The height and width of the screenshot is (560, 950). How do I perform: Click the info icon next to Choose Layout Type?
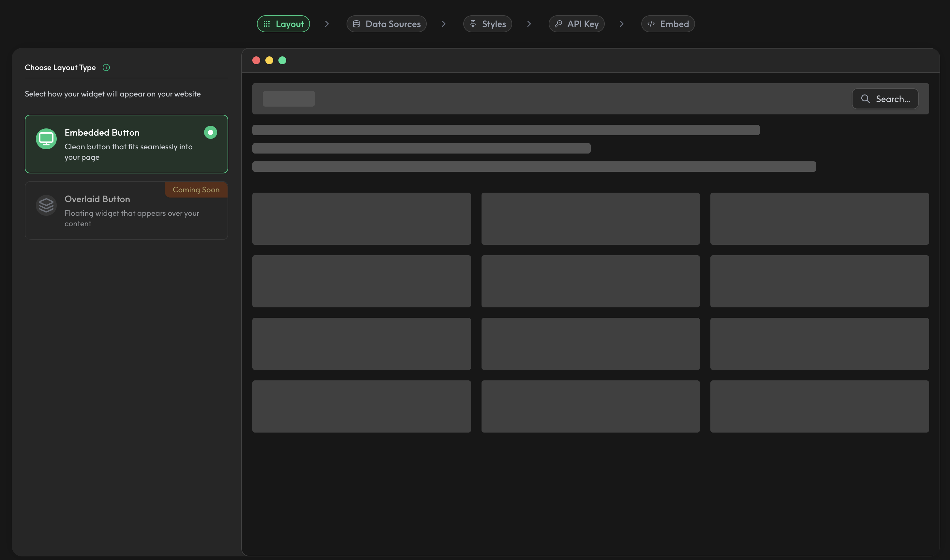coord(106,67)
